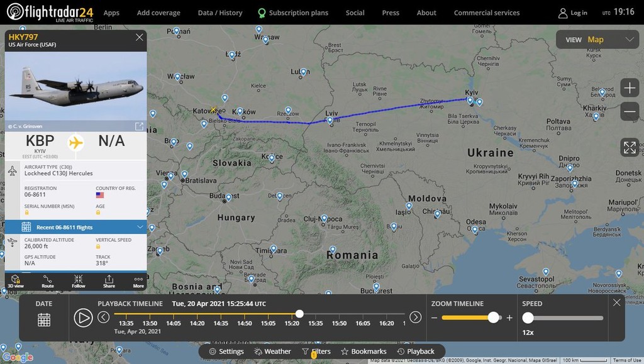Close the HKY797 flight panel
Image resolution: width=644 pixels, height=364 pixels.
(139, 37)
